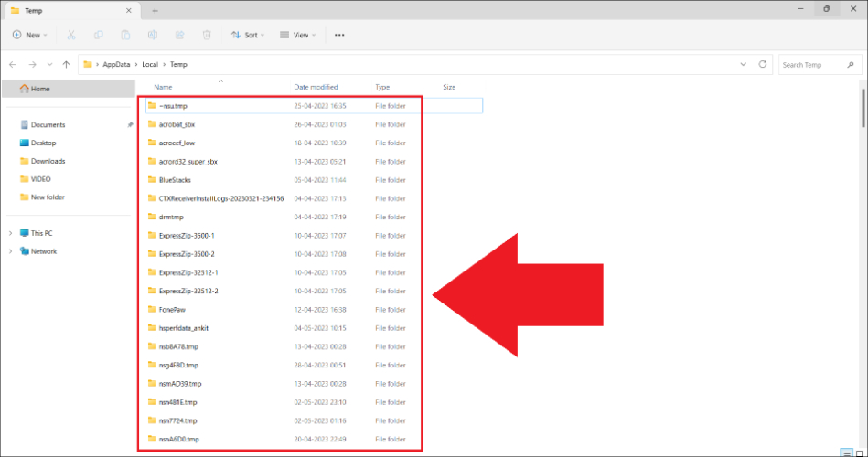868x457 pixels.
Task: Open VIDEO folder in sidebar
Action: (x=40, y=179)
